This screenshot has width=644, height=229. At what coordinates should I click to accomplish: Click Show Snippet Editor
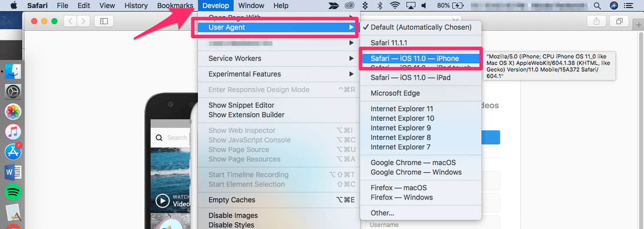click(279, 105)
